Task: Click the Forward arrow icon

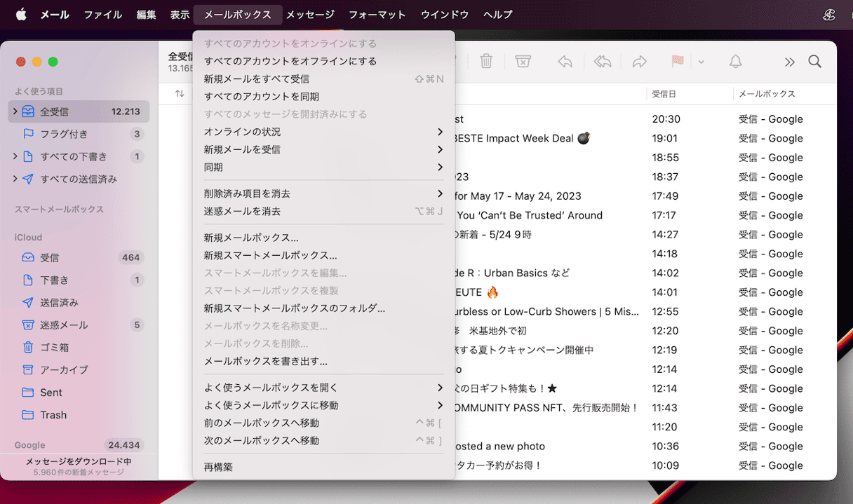Action: 639,62
